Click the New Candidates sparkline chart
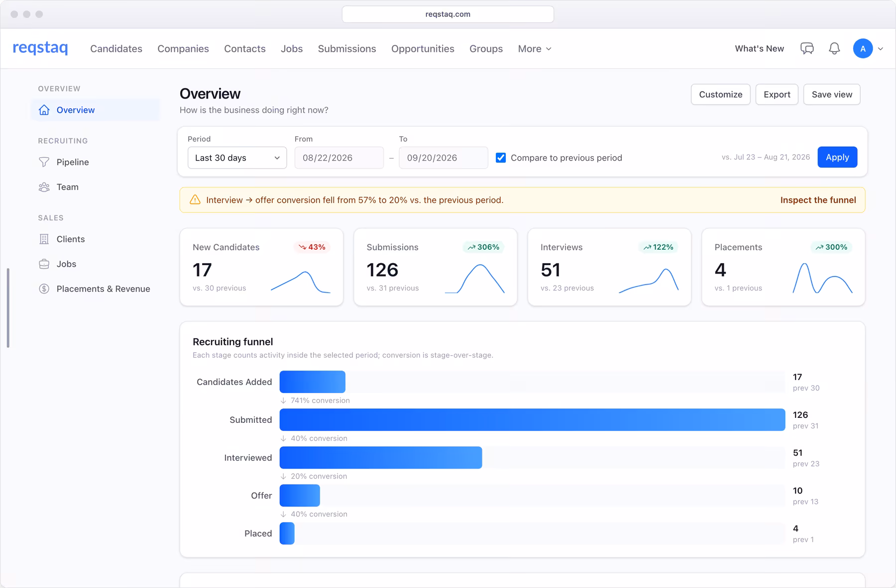Screen dimensions: 896x588 point(300,282)
